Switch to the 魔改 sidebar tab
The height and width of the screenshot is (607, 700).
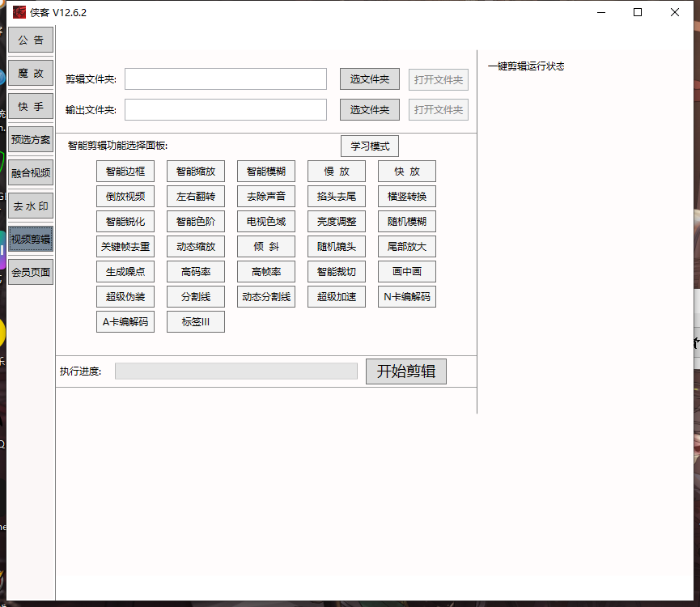tap(31, 73)
